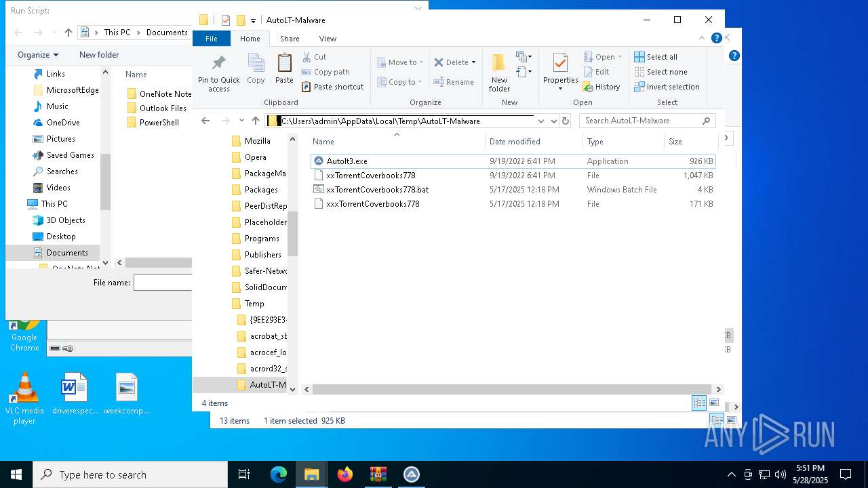Click the Back navigation arrow in AutoLT-Malware window
Image resolution: width=868 pixels, height=488 pixels.
tap(205, 121)
